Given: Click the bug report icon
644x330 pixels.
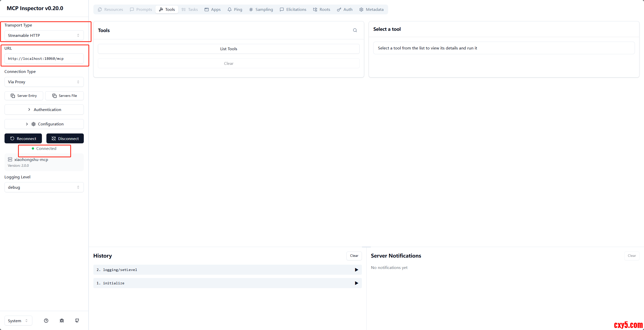Looking at the screenshot, I should (x=62, y=321).
